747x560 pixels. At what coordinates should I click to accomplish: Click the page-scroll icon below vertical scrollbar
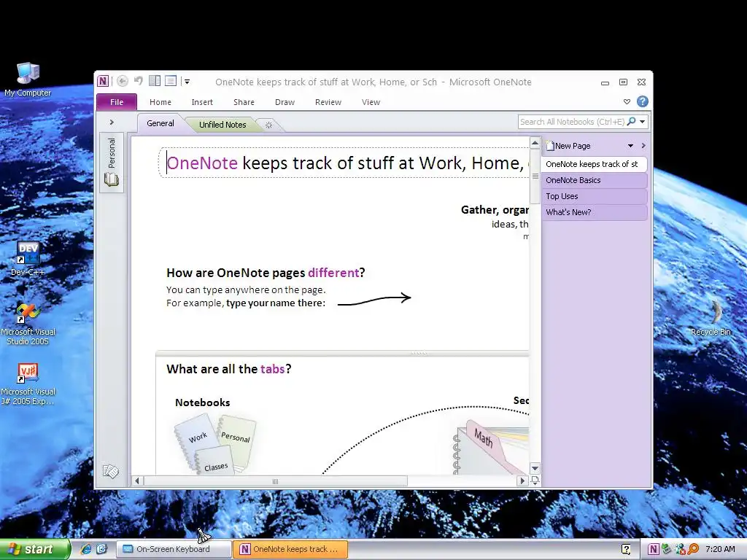535,481
